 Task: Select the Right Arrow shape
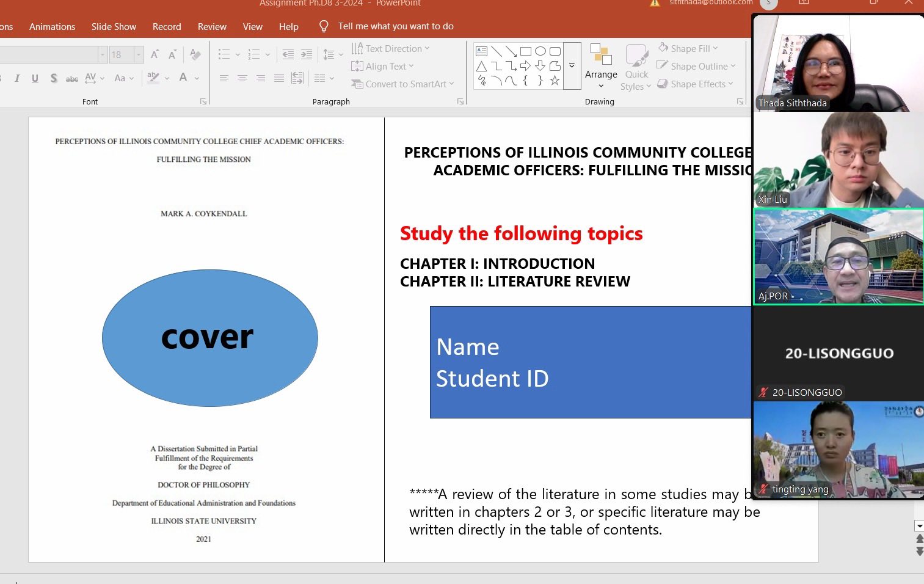coord(525,66)
